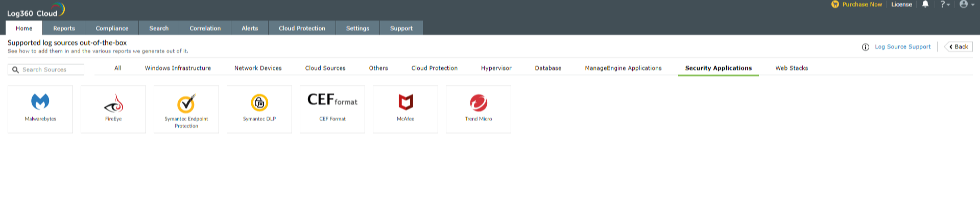980x210 pixels.
Task: Open Symantec Endpoint Protection tile
Action: coord(186,109)
